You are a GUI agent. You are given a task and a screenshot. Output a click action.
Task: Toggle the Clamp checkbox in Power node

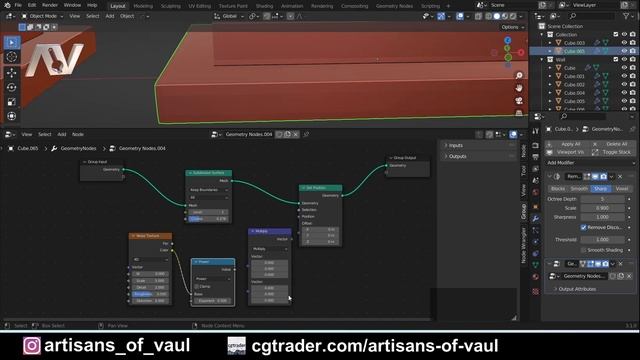click(197, 287)
